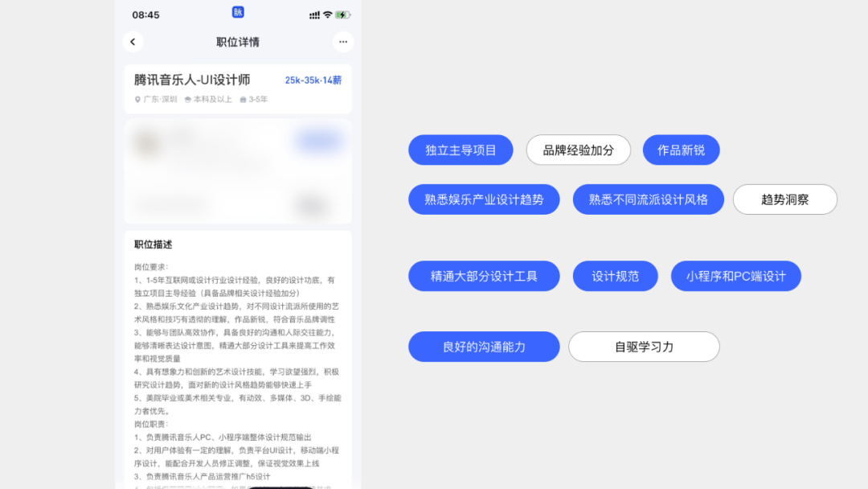Click duty line 3、负责腾讯音乐人产品运营推广h5设计

click(x=202, y=476)
